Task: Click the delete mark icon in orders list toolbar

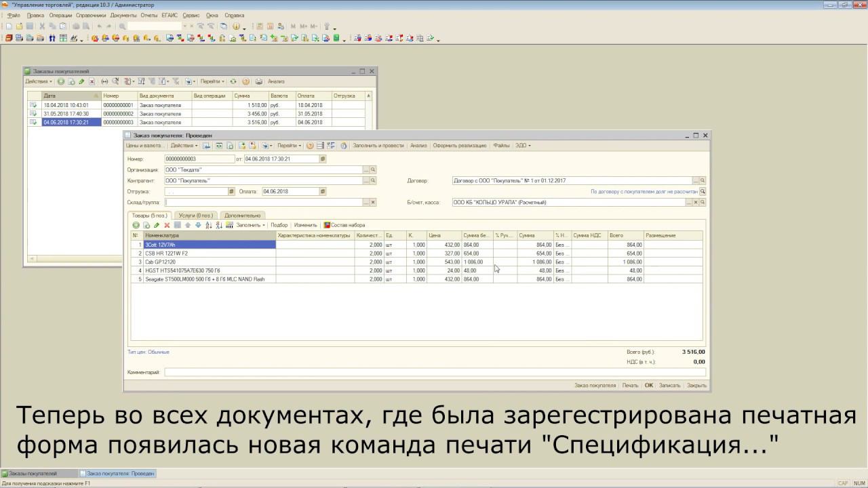Action: pyautogui.click(x=92, y=81)
